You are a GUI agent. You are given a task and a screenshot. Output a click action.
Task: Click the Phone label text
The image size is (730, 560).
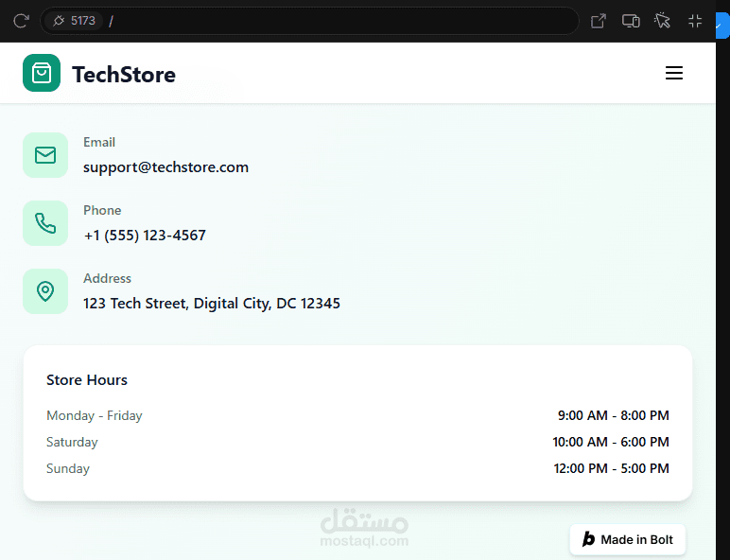pyautogui.click(x=102, y=210)
